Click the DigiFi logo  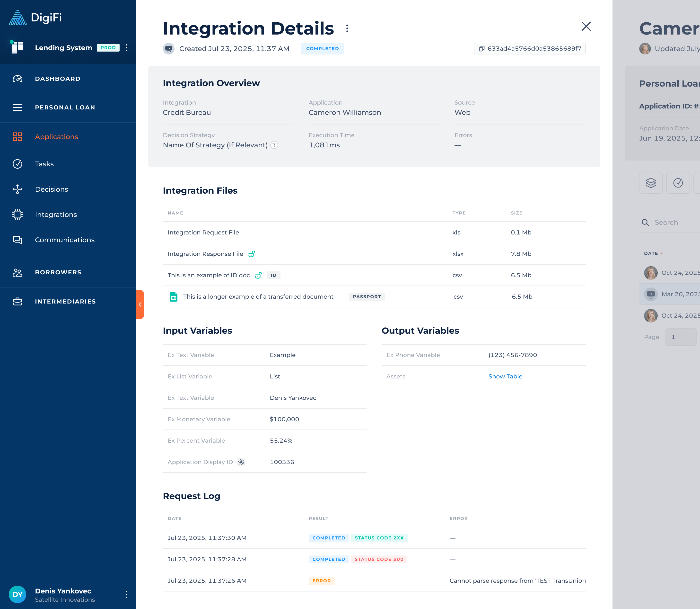pyautogui.click(x=35, y=18)
